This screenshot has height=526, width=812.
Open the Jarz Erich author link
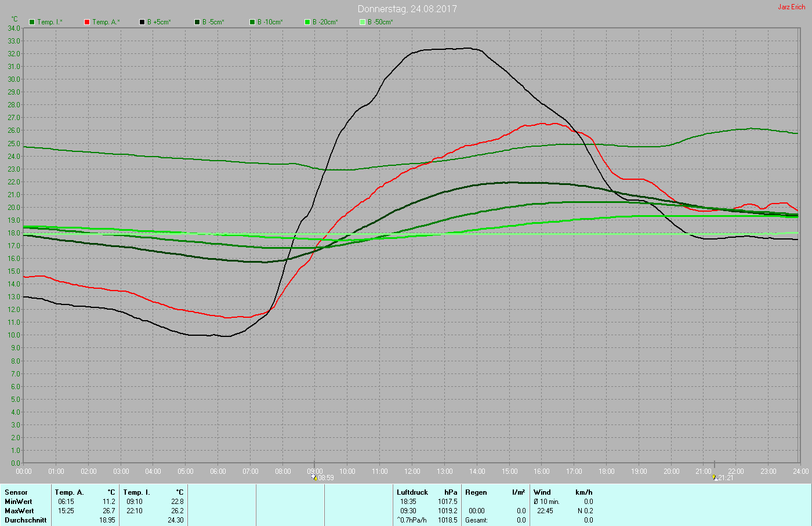point(791,7)
